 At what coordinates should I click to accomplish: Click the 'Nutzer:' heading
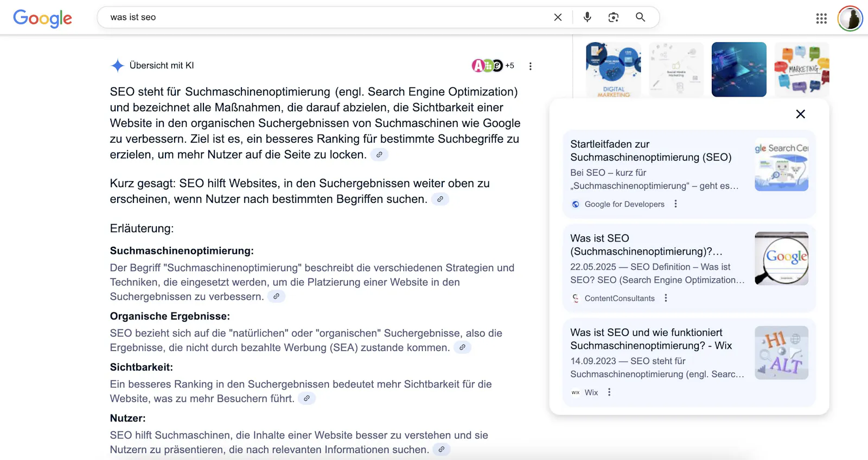[128, 418]
